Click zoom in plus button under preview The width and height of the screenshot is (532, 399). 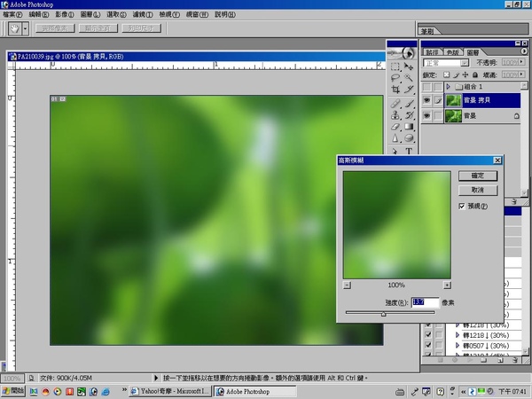coord(447,286)
